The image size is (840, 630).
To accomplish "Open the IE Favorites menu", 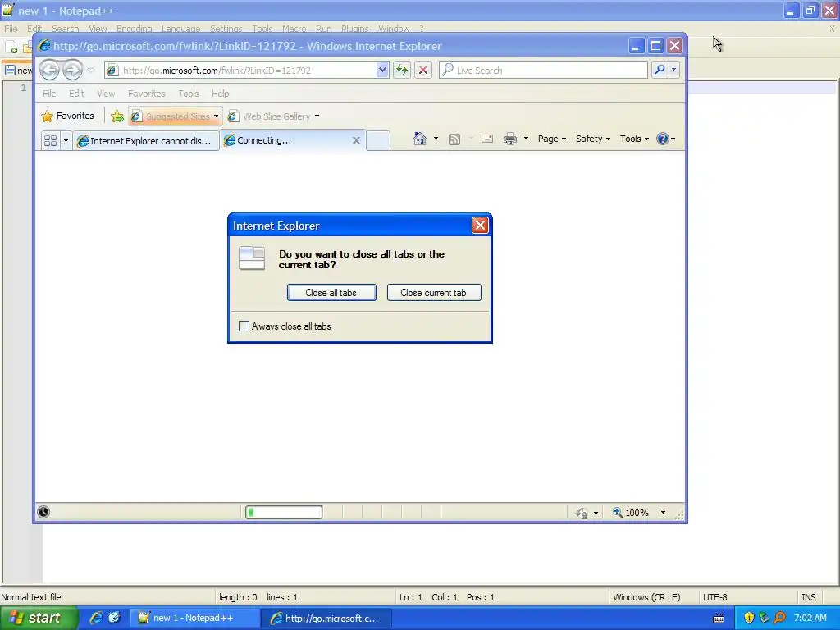I will point(147,94).
